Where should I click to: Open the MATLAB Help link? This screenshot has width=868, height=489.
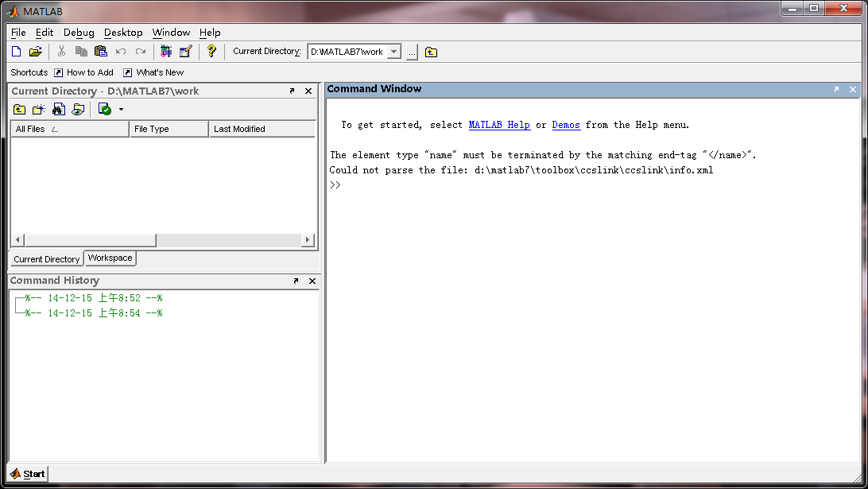click(499, 125)
